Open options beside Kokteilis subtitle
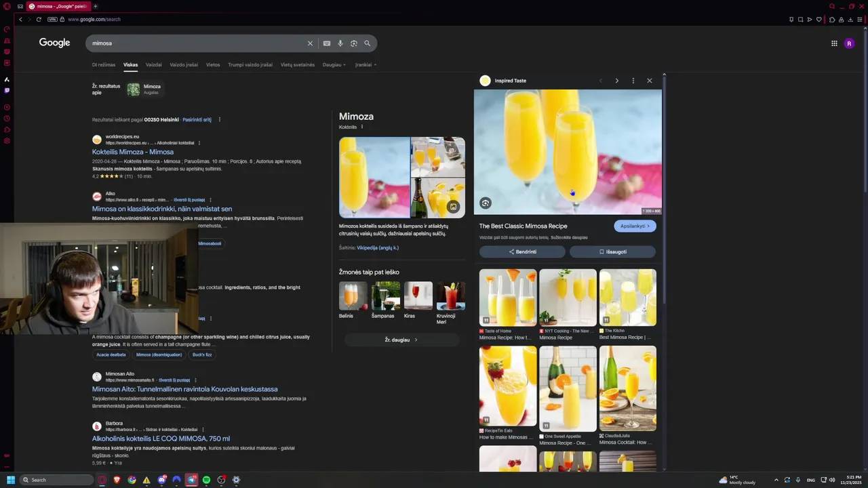 pyautogui.click(x=362, y=127)
